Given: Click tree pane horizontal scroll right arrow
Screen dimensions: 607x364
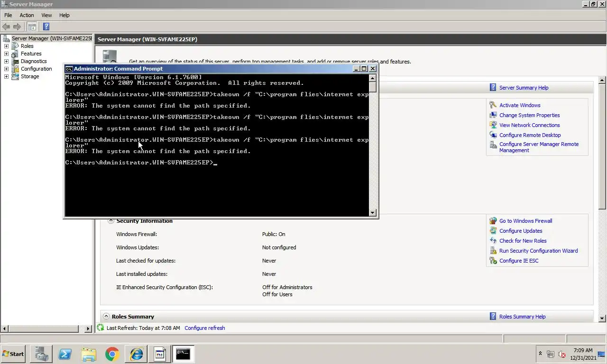Looking at the screenshot, I should click(88, 328).
